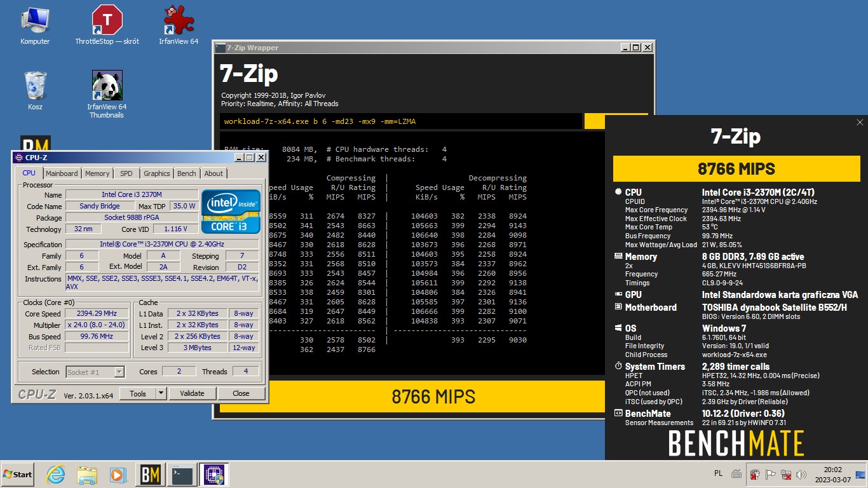Open the Kosz recycle bin
This screenshot has width=868, height=488.
pos(35,90)
